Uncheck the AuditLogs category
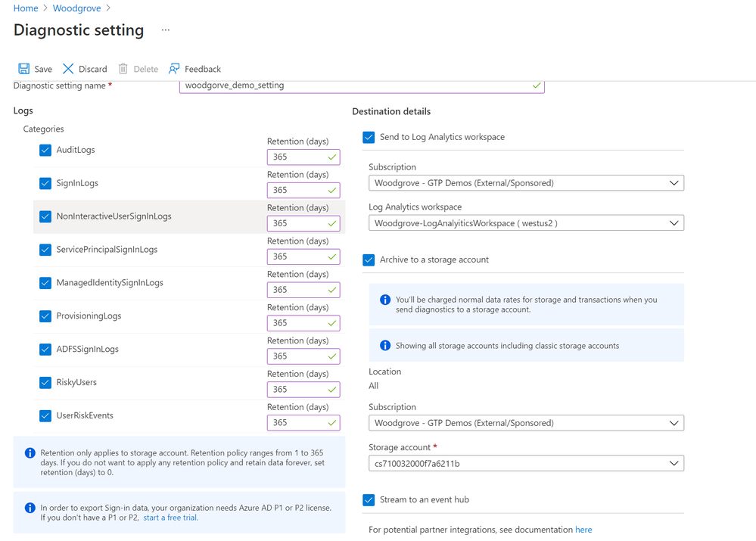 (45, 150)
